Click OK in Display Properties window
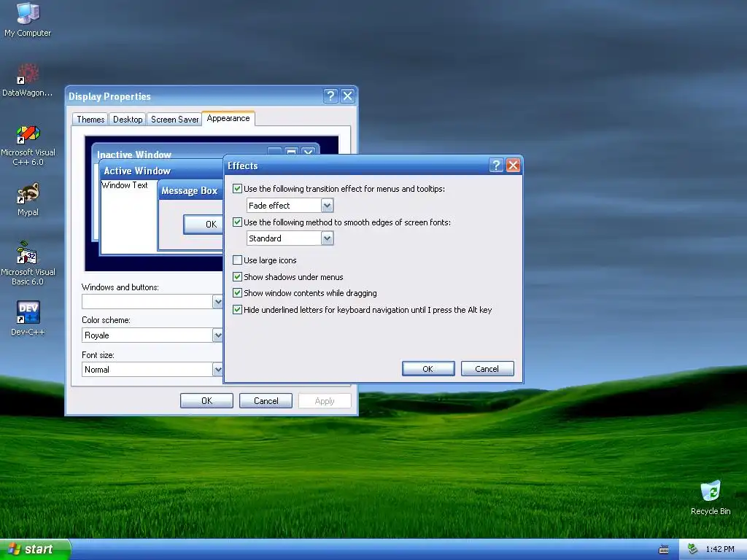 tap(206, 401)
